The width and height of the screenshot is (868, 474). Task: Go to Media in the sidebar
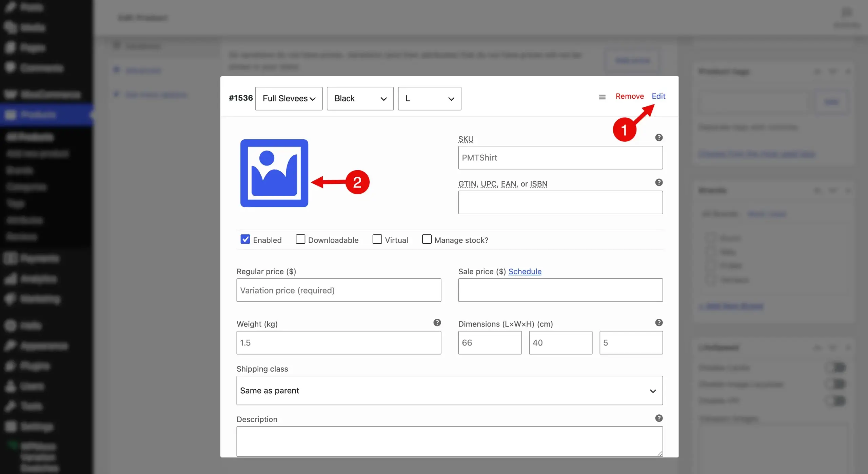(x=46, y=27)
